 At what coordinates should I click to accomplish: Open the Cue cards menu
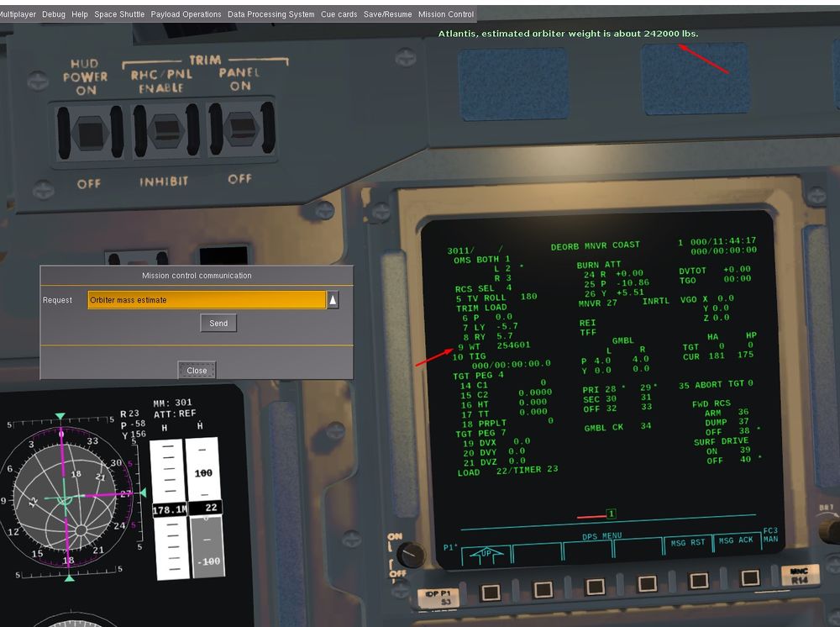[339, 14]
